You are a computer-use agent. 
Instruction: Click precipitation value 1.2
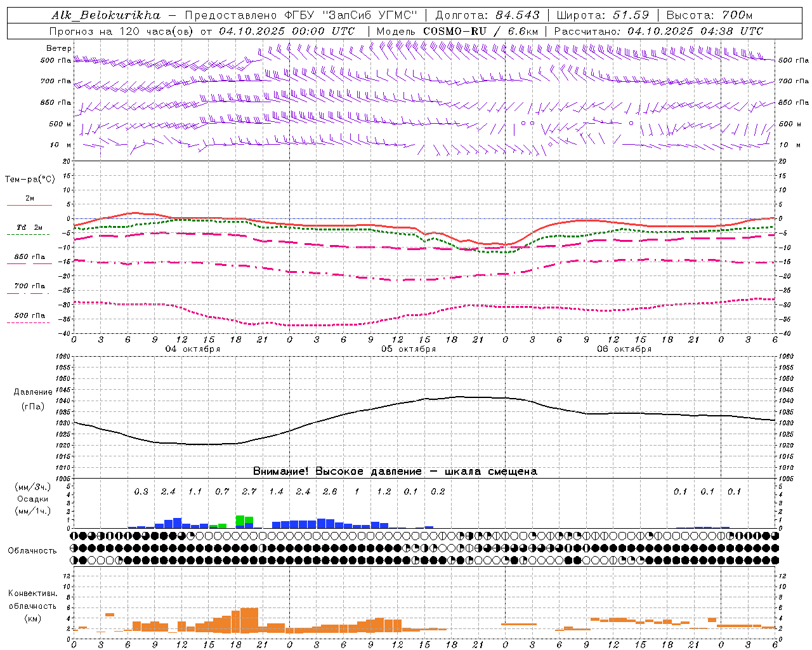[384, 492]
